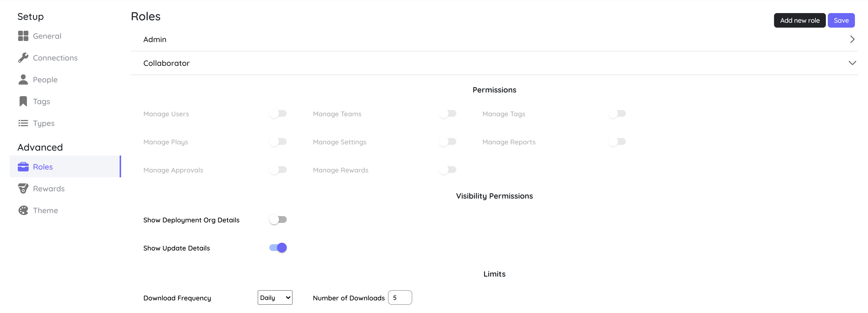Click the Number of Downloads field
This screenshot has width=868, height=313.
tap(400, 298)
